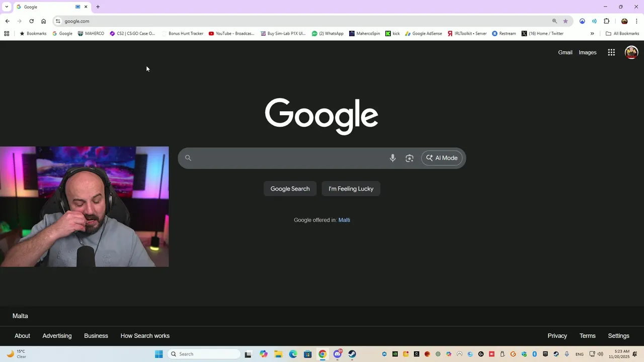644x362 pixels.
Task: Click the Google Search button
Action: 290,189
